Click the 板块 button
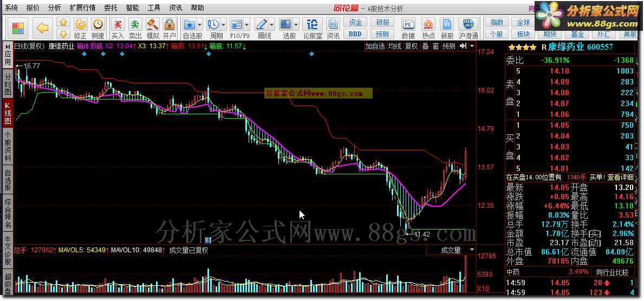Screen dimensions: 644x301 (524, 34)
